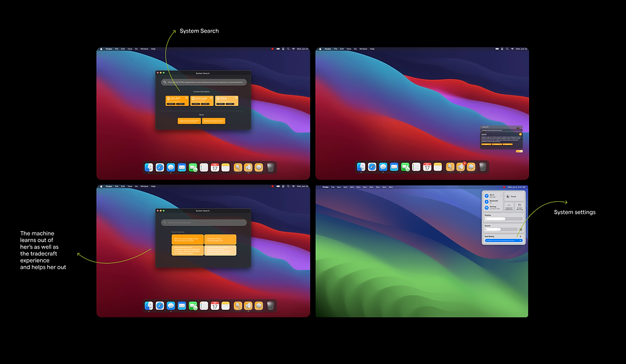Launch Safari from the top-left desktop's dock
The image size is (626, 364).
click(x=160, y=167)
